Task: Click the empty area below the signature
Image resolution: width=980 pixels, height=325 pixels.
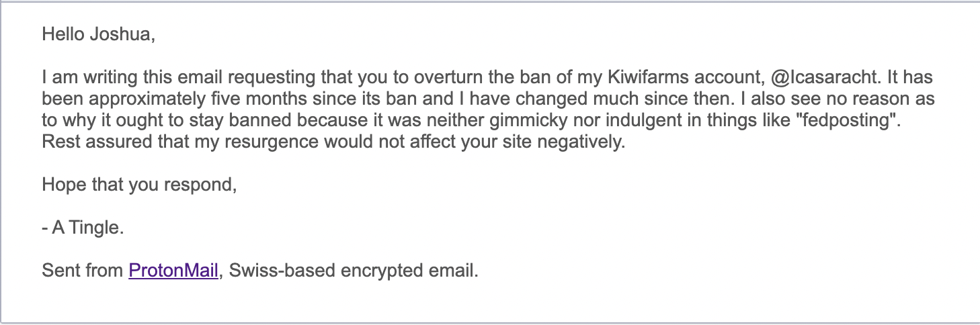Action: pos(490,302)
